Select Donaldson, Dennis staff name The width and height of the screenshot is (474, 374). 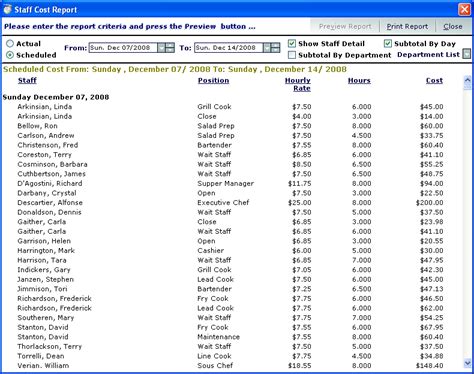pyautogui.click(x=49, y=212)
